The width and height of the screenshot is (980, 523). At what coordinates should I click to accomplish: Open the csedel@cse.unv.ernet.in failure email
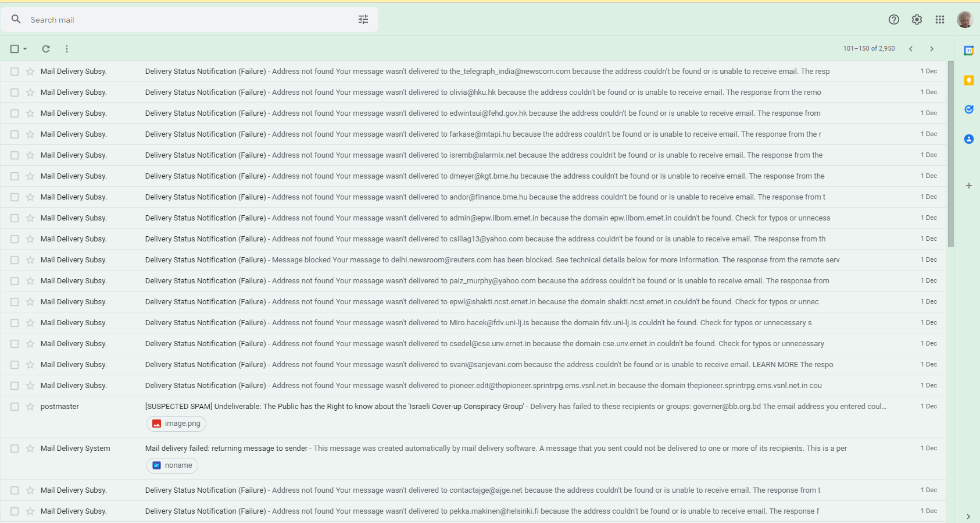473,344
